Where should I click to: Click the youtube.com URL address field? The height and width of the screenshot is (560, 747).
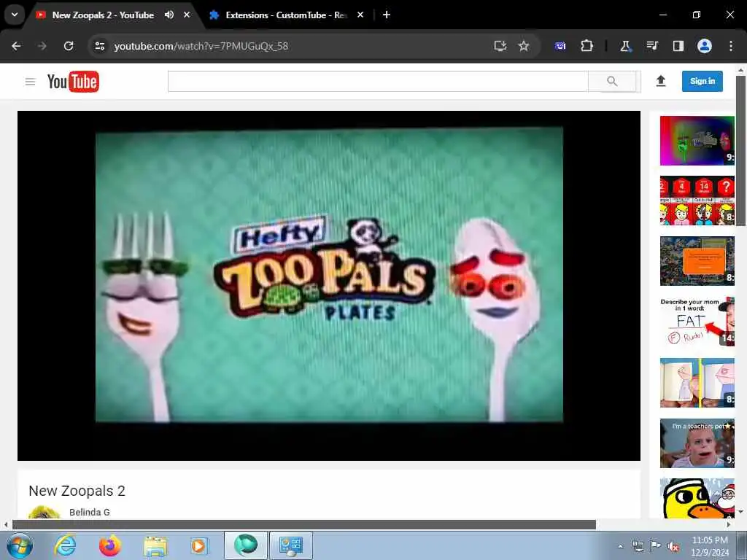coord(201,46)
